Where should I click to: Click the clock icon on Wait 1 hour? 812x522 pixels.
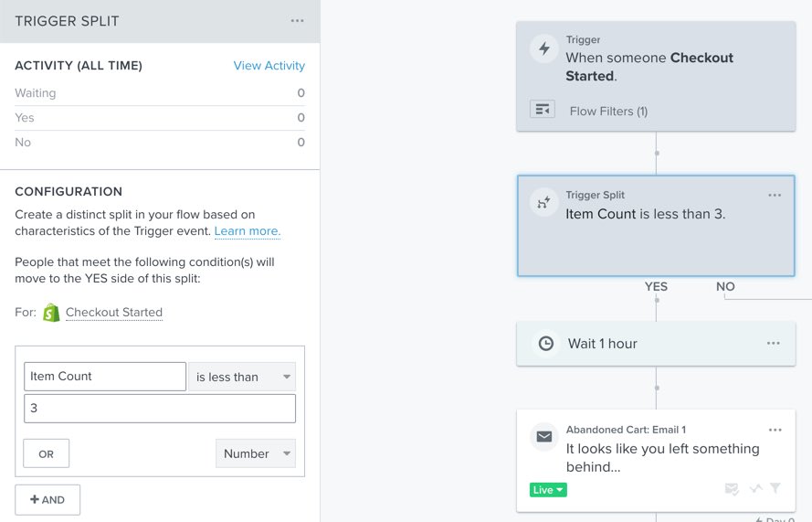pyautogui.click(x=545, y=344)
